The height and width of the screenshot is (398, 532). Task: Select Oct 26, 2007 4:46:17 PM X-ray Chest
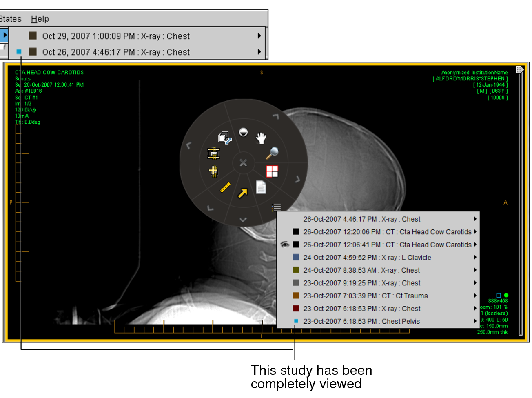point(116,52)
